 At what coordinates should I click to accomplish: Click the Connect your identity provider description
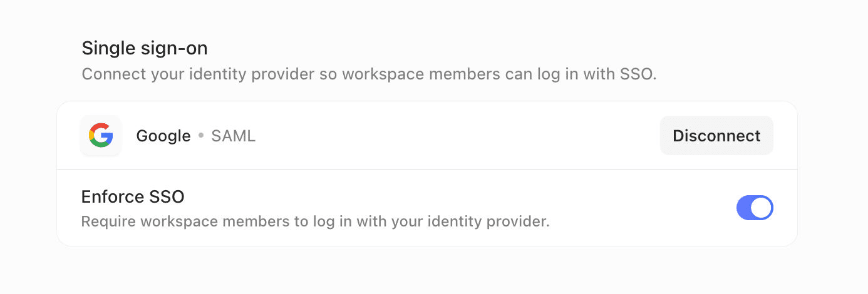(x=369, y=74)
